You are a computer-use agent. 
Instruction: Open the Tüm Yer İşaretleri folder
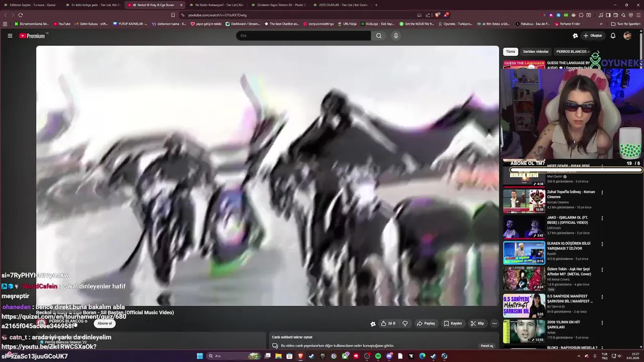(625, 24)
